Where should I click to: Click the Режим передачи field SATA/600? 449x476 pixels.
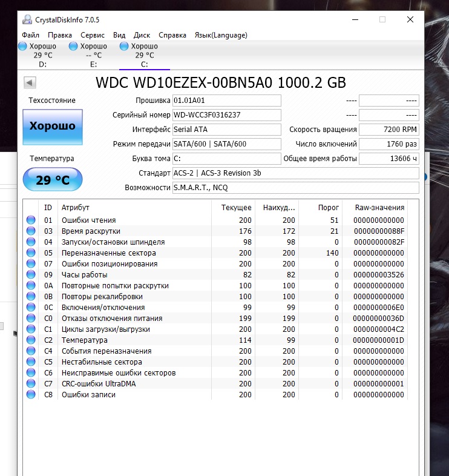227,144
